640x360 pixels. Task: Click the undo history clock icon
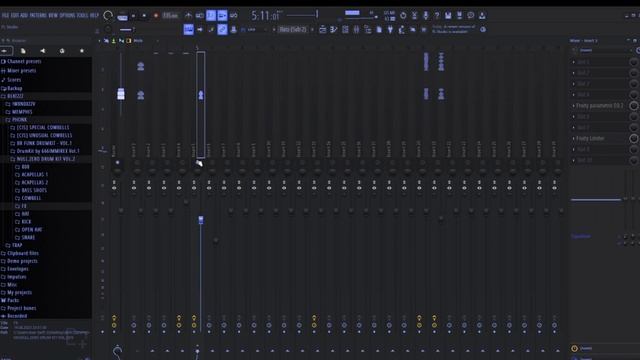point(403,16)
